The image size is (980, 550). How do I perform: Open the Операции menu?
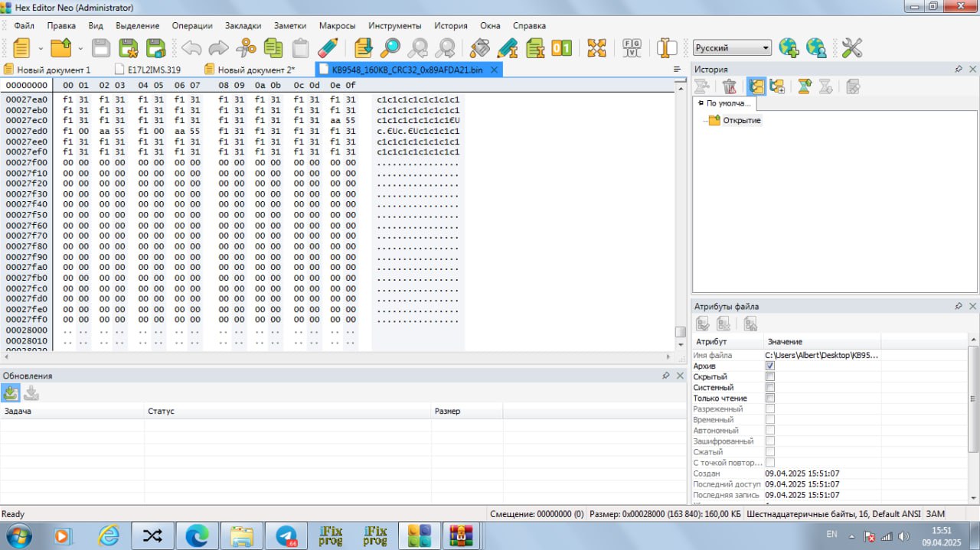point(192,25)
